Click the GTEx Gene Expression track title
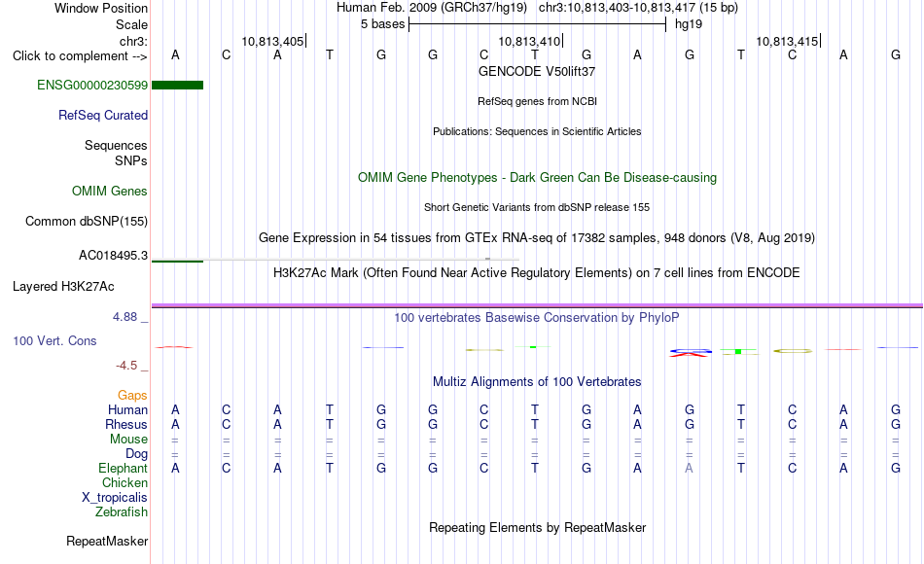924x564 pixels. (x=537, y=237)
